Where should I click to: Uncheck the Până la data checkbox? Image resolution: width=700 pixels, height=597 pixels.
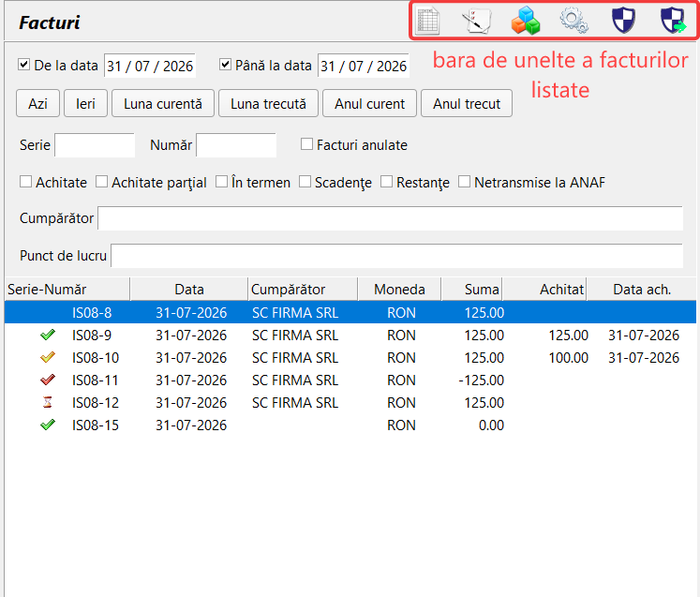226,65
